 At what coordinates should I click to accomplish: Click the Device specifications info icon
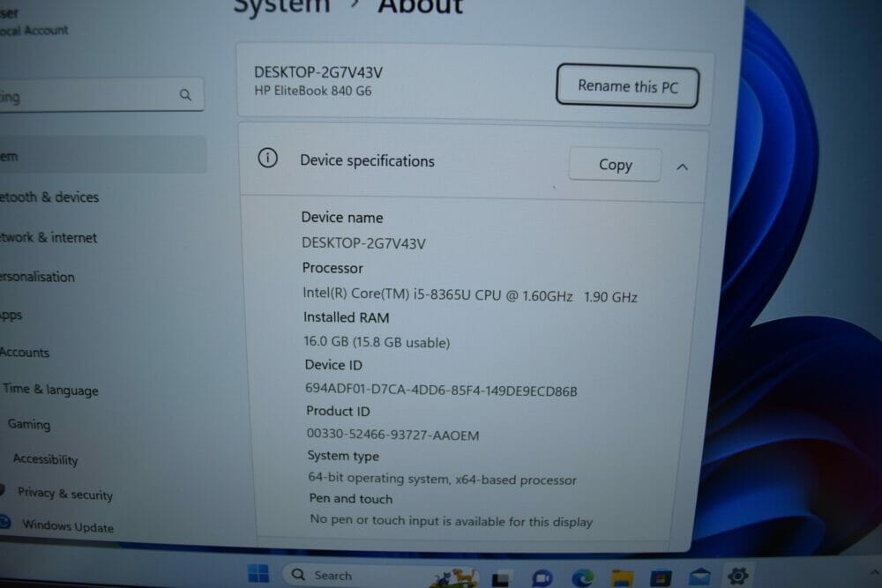[x=268, y=158]
